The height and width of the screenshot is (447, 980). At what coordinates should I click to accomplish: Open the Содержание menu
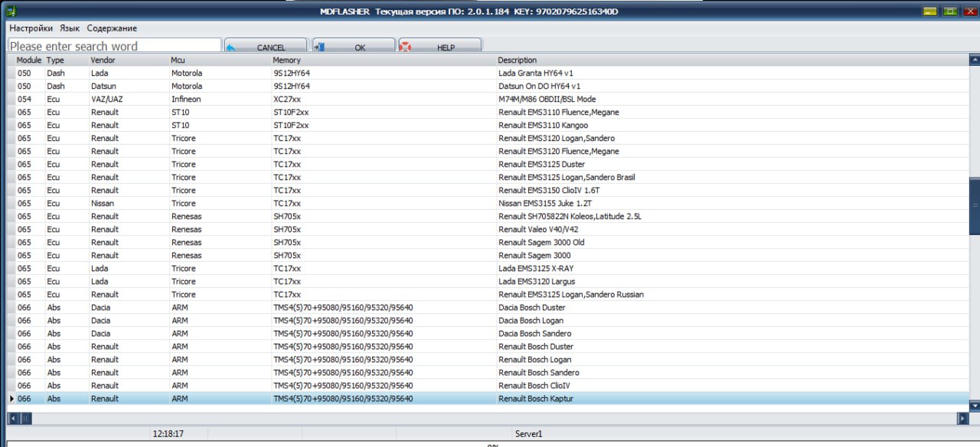[x=112, y=28]
